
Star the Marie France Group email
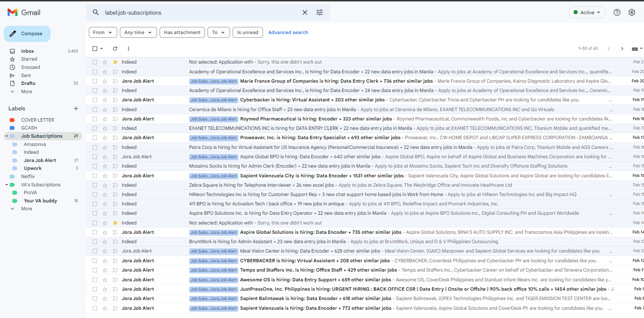pyautogui.click(x=105, y=81)
